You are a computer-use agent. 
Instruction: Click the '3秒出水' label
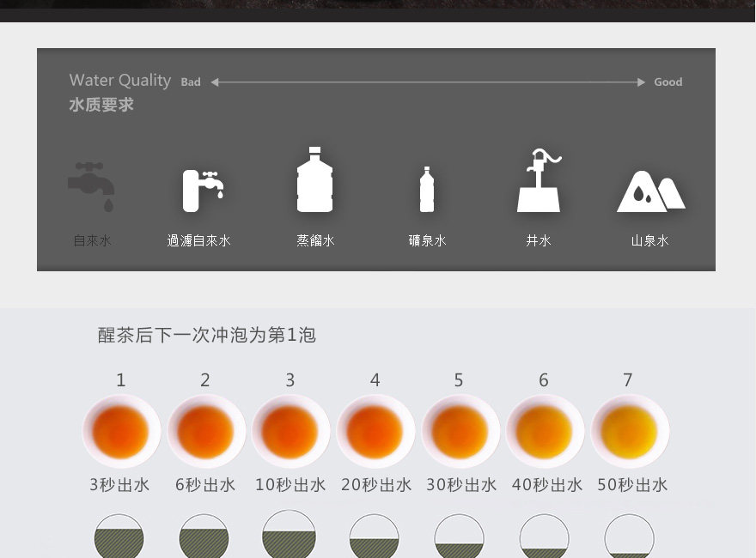(119, 485)
